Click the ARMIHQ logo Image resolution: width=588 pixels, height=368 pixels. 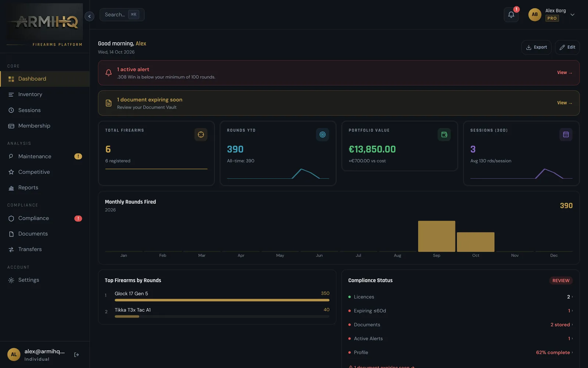click(44, 22)
